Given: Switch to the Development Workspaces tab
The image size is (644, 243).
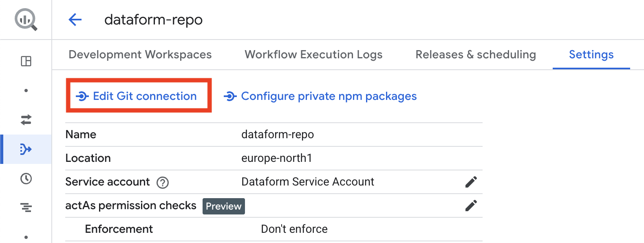Looking at the screenshot, I should [140, 55].
